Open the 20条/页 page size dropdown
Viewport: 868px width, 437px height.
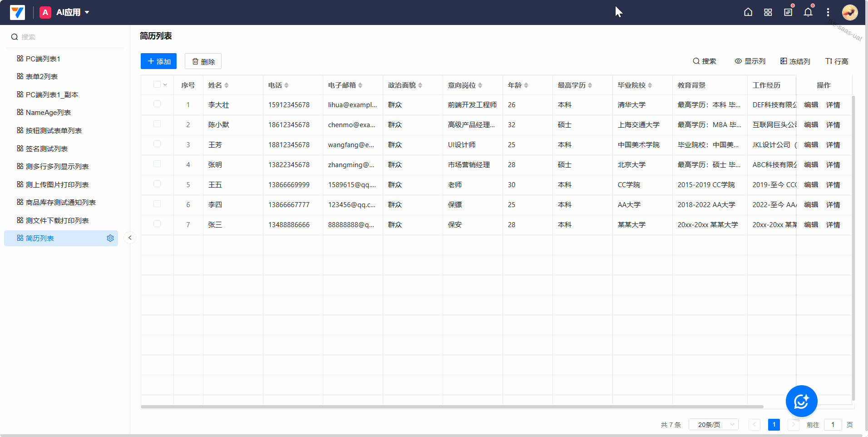point(713,425)
